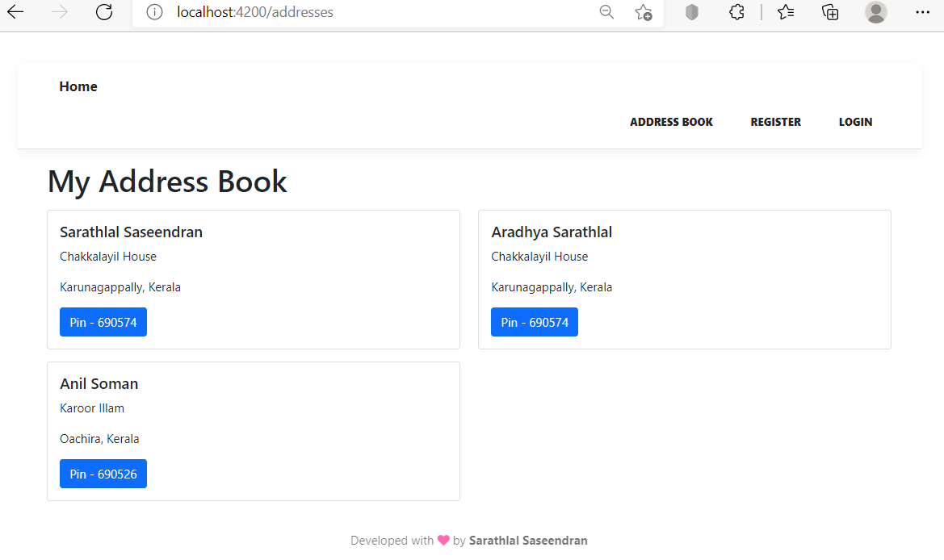
Task: Click Chakkalayil House in Sarathlal Saseendran card
Action: (108, 257)
